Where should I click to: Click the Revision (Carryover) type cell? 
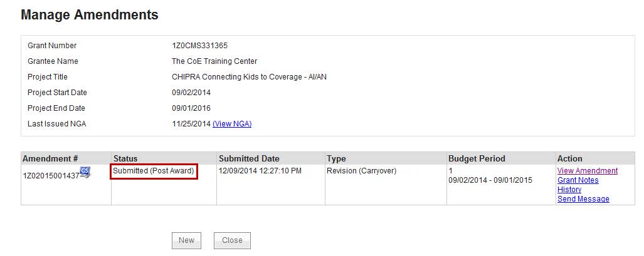tap(361, 171)
